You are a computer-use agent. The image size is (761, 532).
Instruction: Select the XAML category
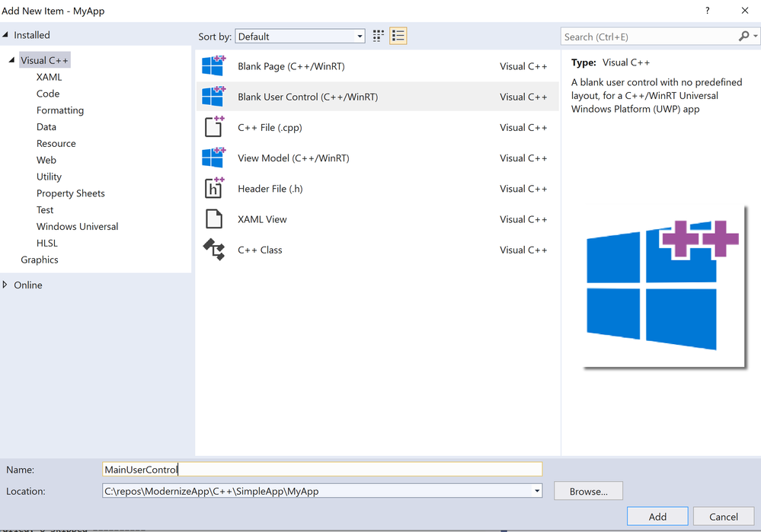(x=49, y=77)
